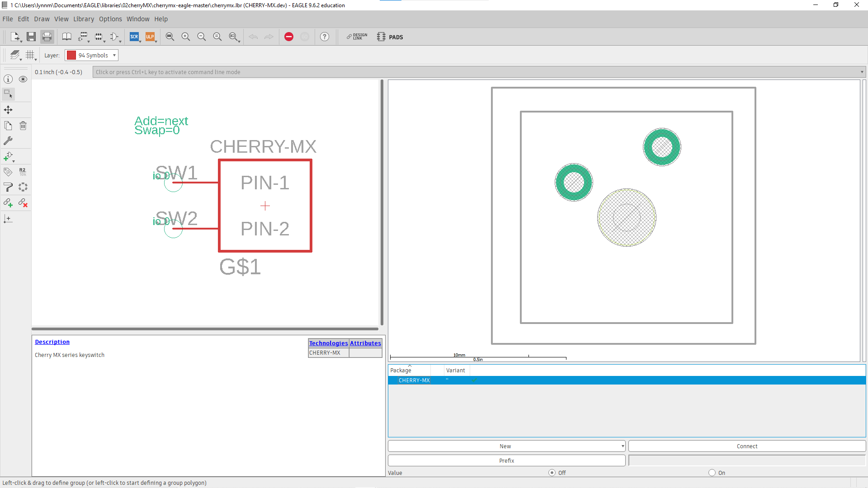Select the Group selection tool
The height and width of the screenshot is (488, 868).
click(x=8, y=94)
